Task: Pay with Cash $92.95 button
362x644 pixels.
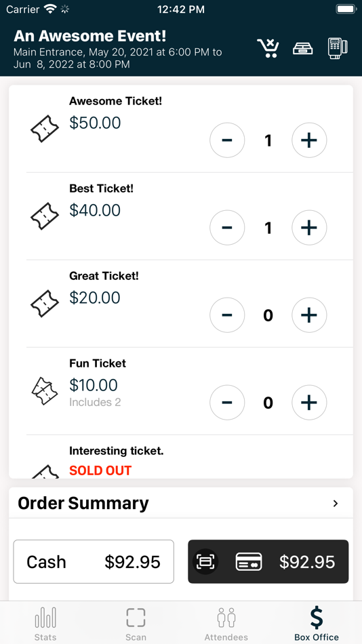Action: pyautogui.click(x=94, y=561)
